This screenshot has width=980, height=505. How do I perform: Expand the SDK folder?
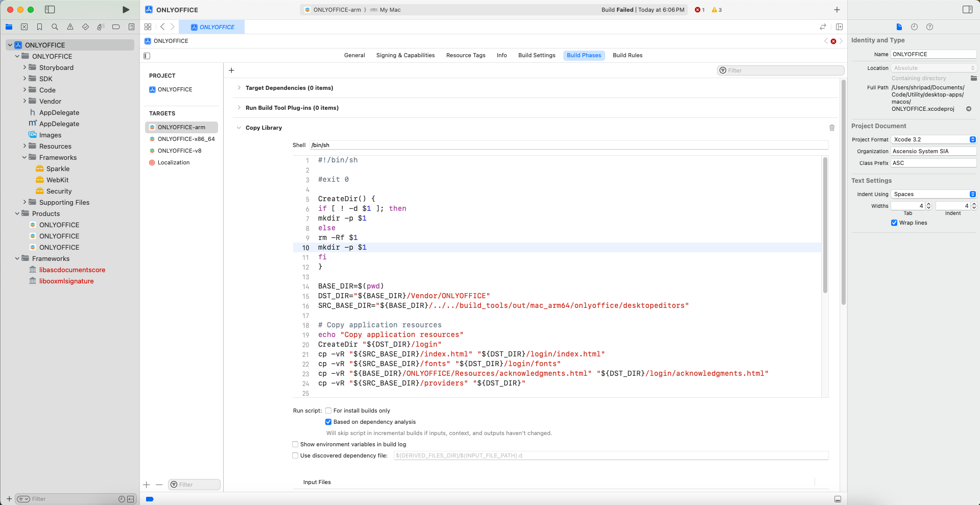pyautogui.click(x=25, y=79)
